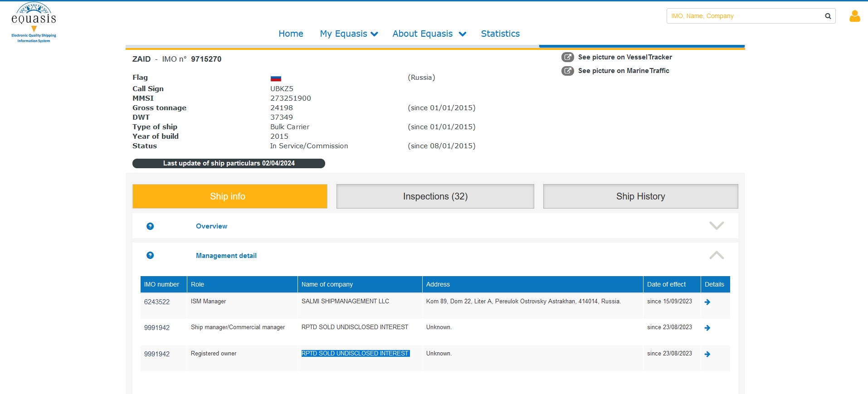The image size is (868, 394).
Task: Click the Address column header
Action: click(x=533, y=284)
